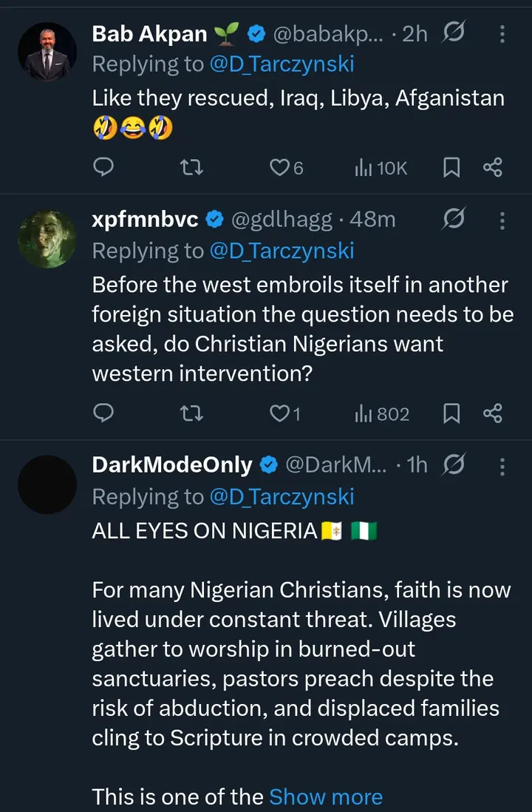
Task: Share xpfmnbvc's tweet
Action: [x=493, y=413]
